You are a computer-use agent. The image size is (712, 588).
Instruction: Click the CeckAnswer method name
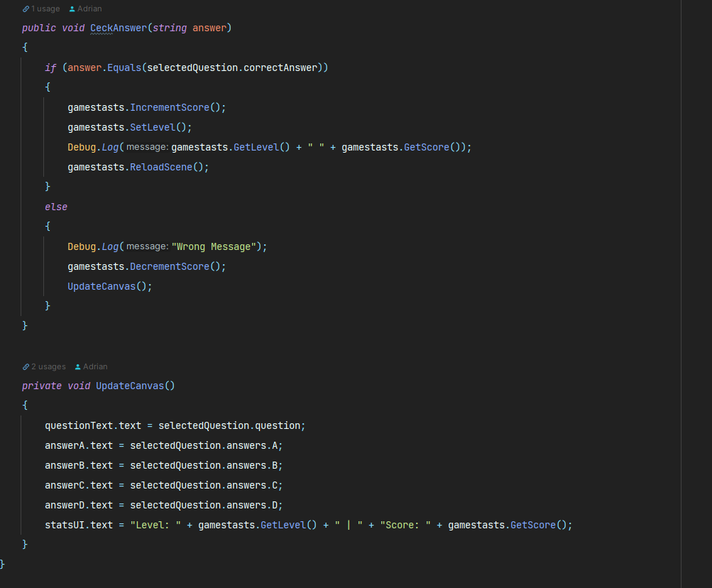(x=118, y=28)
